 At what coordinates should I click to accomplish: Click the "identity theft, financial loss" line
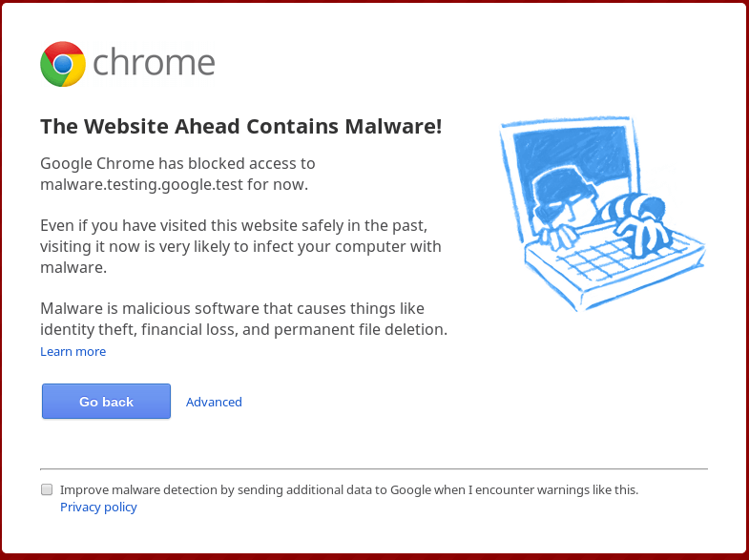[243, 330]
